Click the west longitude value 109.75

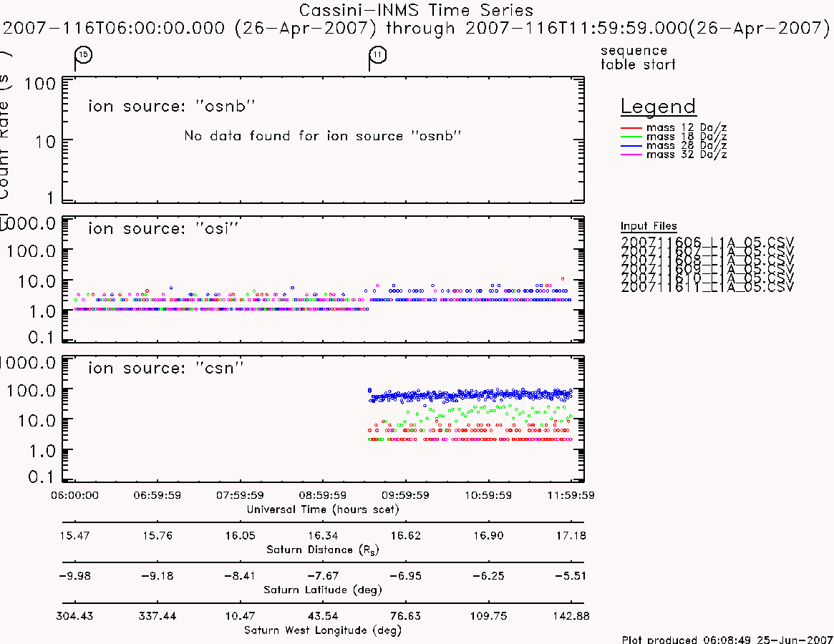(x=488, y=616)
